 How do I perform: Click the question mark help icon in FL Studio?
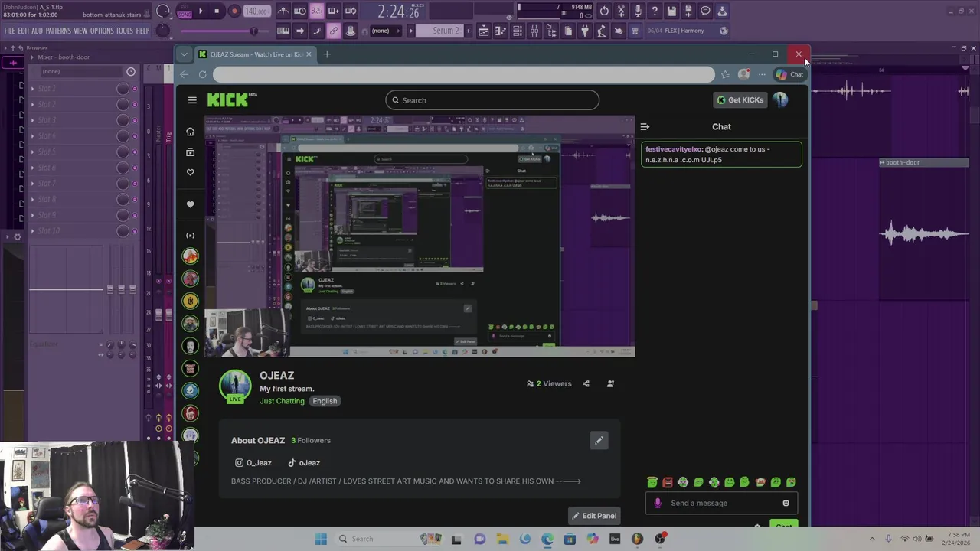tap(655, 11)
